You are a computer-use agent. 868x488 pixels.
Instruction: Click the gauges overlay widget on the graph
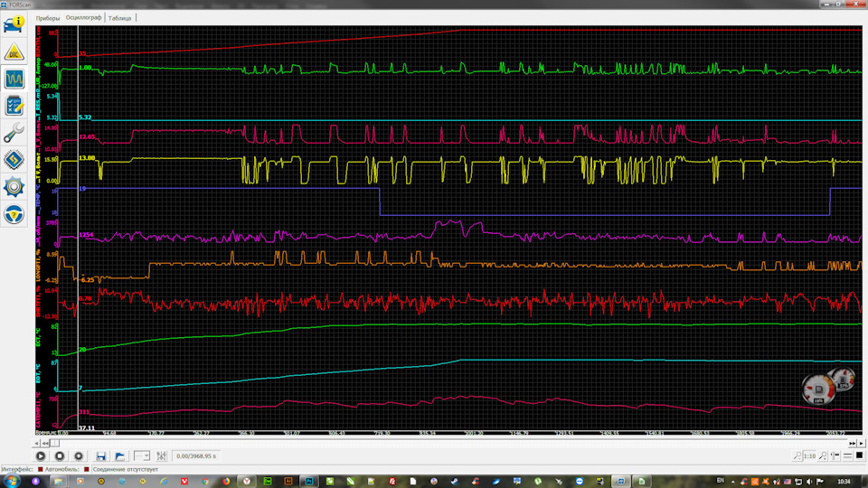click(828, 386)
